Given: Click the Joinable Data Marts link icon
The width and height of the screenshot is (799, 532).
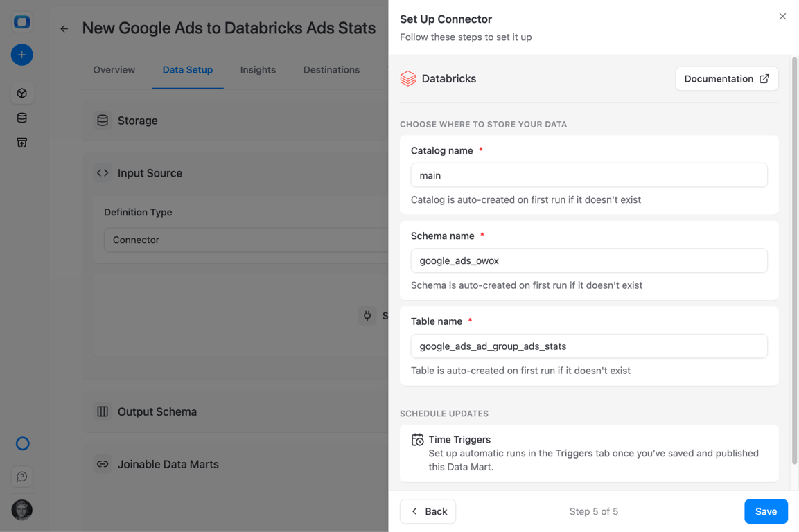Looking at the screenshot, I should [x=103, y=464].
